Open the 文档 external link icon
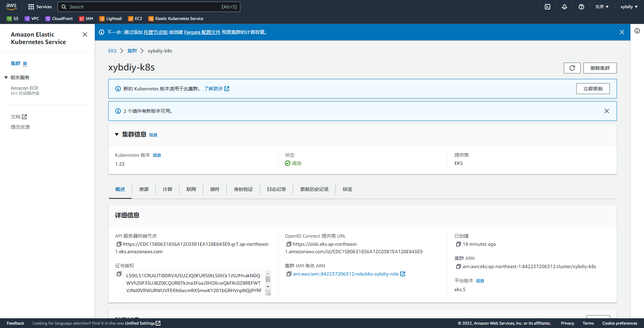 click(x=24, y=117)
